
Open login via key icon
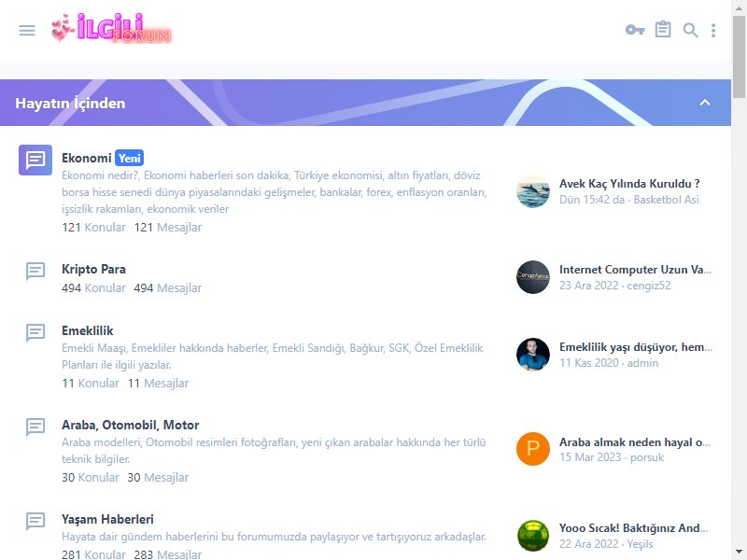635,30
